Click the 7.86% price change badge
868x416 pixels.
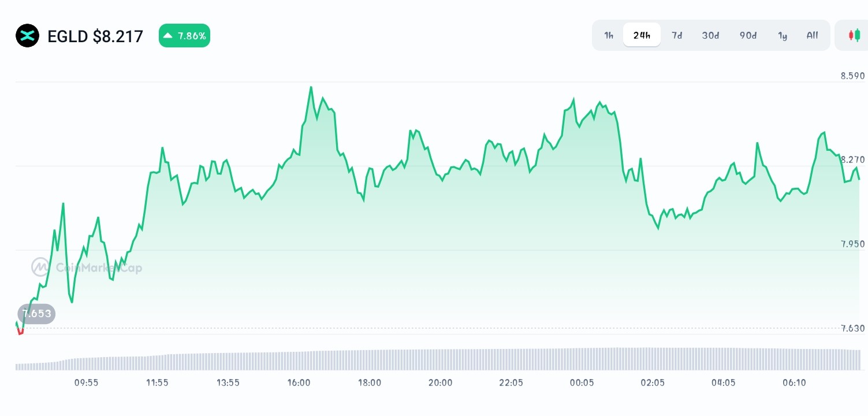184,36
